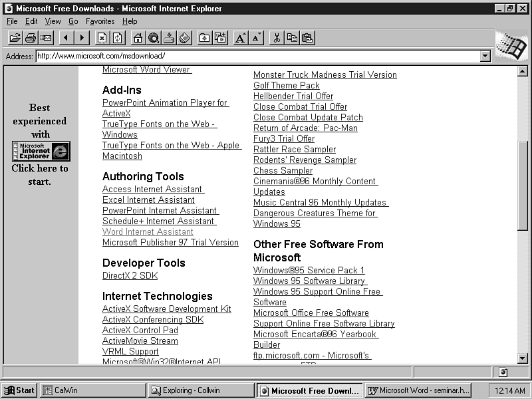
Task: Go back with the left arrow button
Action: [x=66, y=38]
